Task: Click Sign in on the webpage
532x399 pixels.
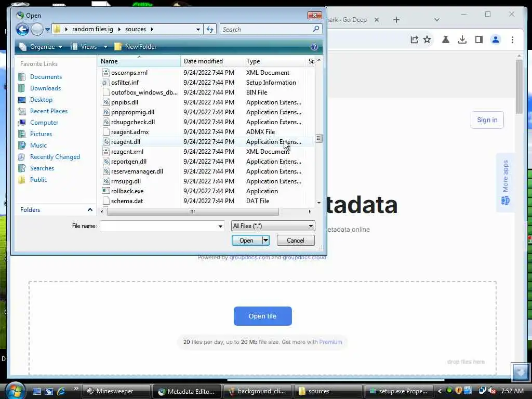Action: point(487,120)
